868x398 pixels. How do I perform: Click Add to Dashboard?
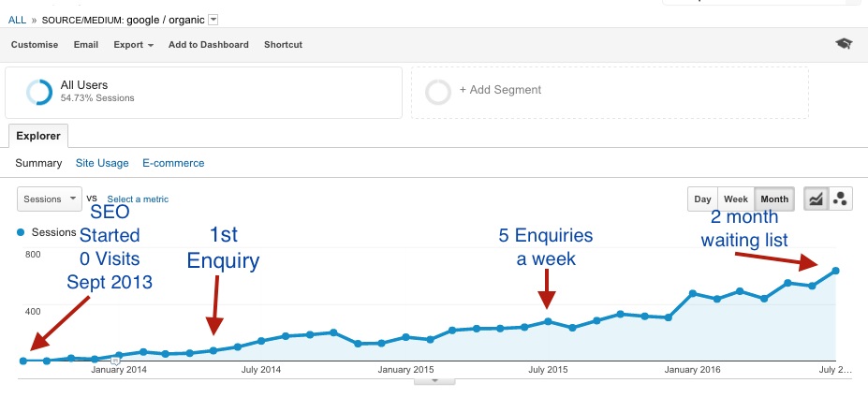tap(209, 44)
